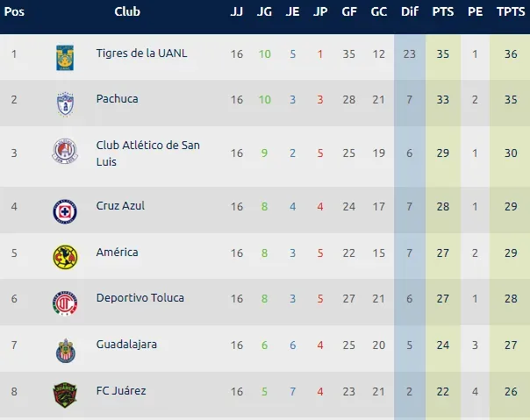Screen dimensions: 530x420
Task: Sort table by Dif column header
Action: 409,12
